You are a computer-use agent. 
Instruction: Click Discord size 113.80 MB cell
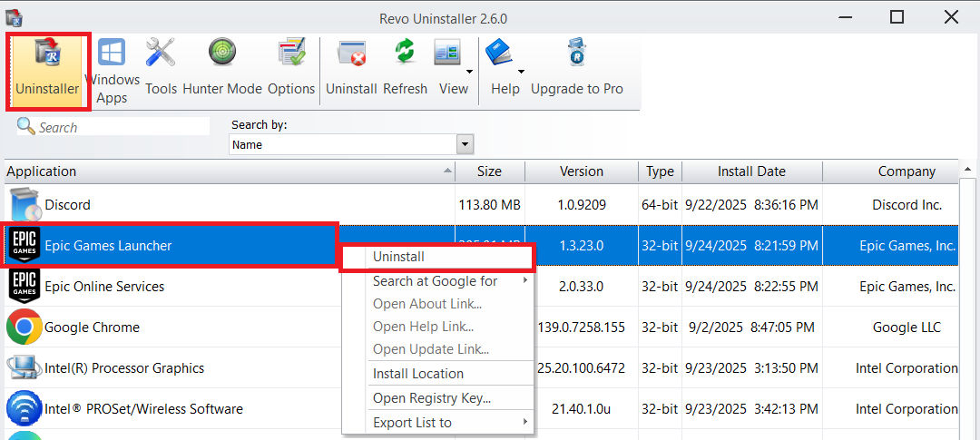490,205
